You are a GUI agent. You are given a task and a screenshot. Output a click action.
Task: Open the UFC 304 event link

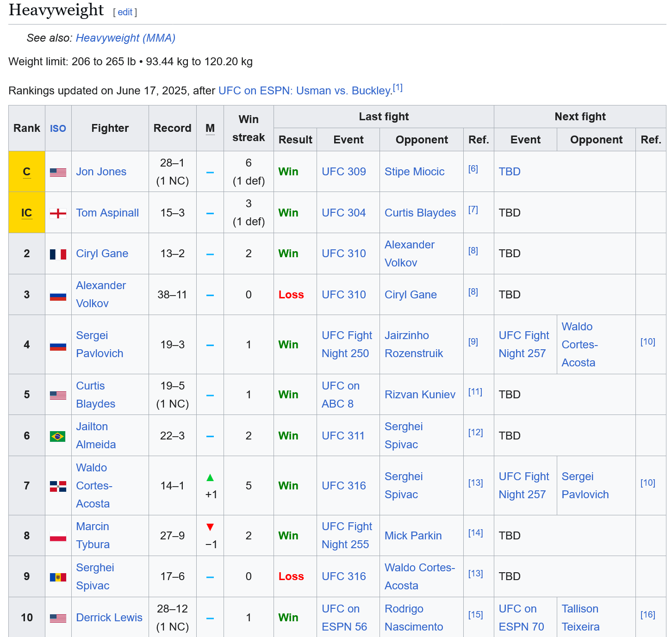(344, 213)
